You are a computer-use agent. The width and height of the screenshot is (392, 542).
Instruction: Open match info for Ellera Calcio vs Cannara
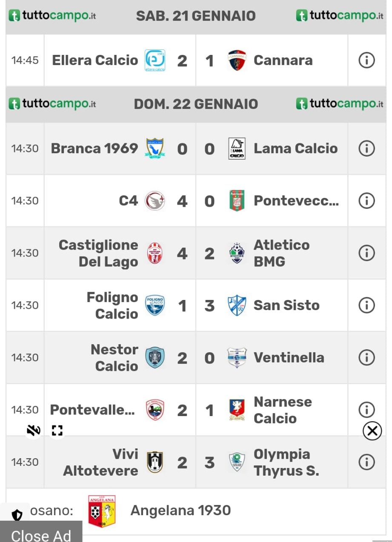pos(366,60)
